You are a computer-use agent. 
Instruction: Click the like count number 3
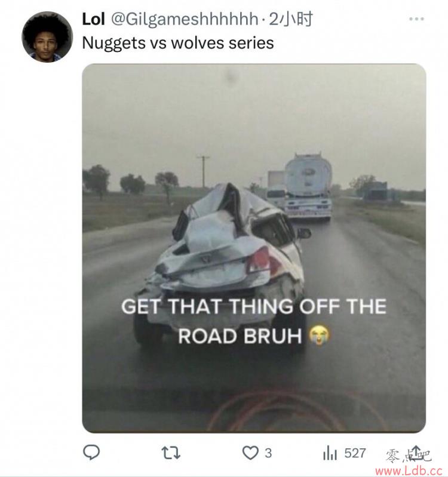[x=268, y=453]
